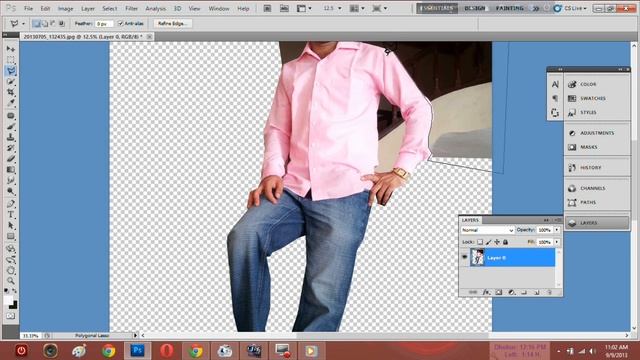Choose New selection mode

click(x=36, y=24)
